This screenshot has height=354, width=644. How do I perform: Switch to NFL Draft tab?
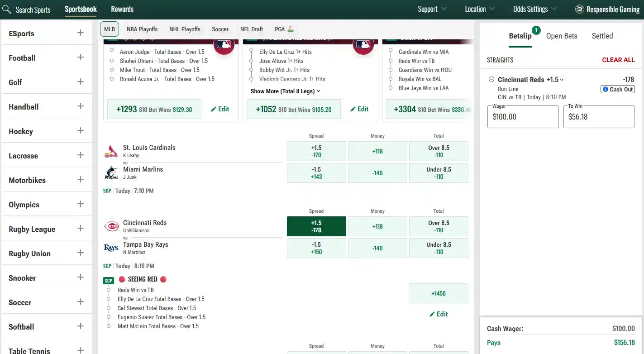[x=252, y=29]
